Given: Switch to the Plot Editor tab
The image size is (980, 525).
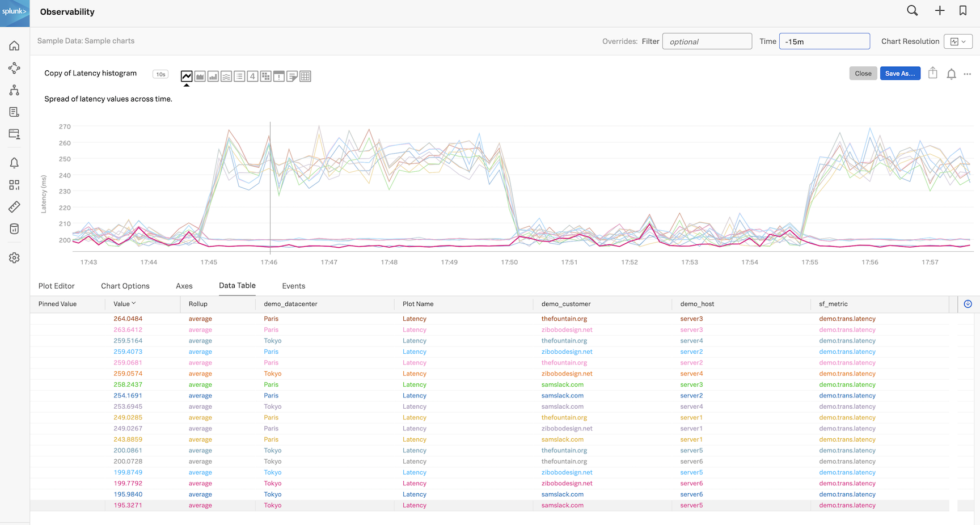Looking at the screenshot, I should (x=56, y=286).
